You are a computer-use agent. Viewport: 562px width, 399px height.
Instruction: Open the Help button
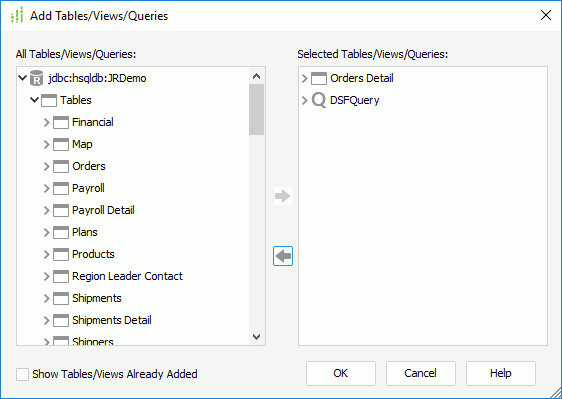[501, 373]
